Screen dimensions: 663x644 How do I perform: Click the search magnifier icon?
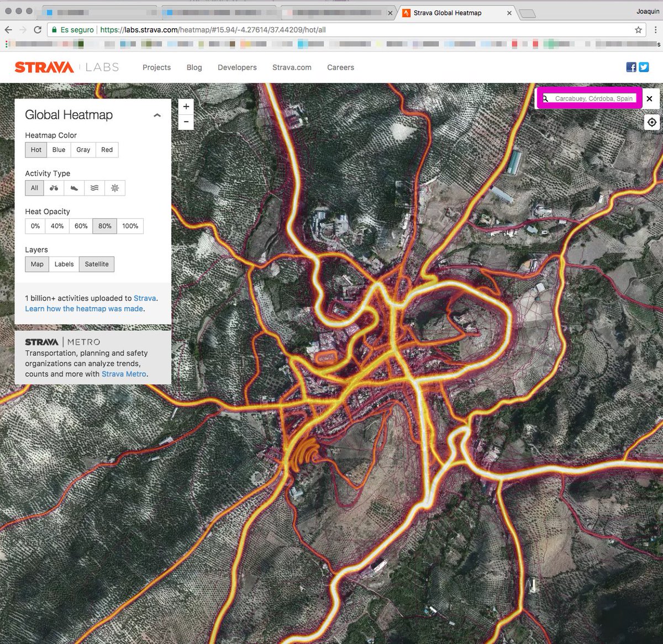[545, 98]
